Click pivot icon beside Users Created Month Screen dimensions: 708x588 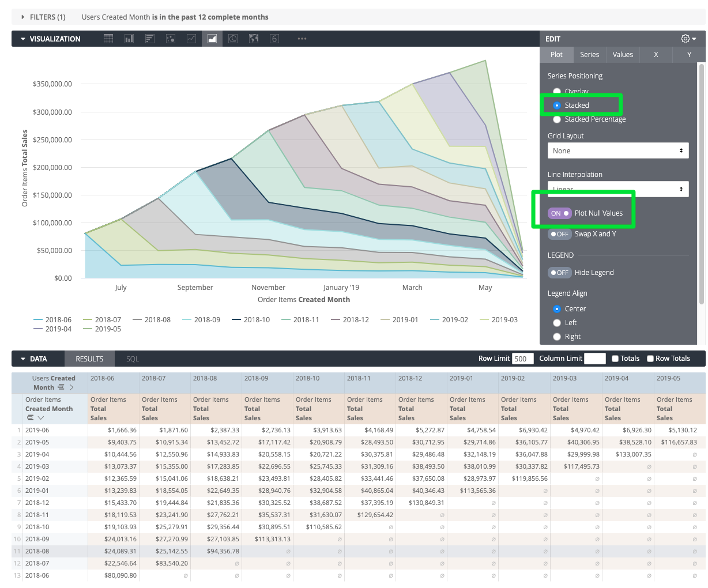61,387
